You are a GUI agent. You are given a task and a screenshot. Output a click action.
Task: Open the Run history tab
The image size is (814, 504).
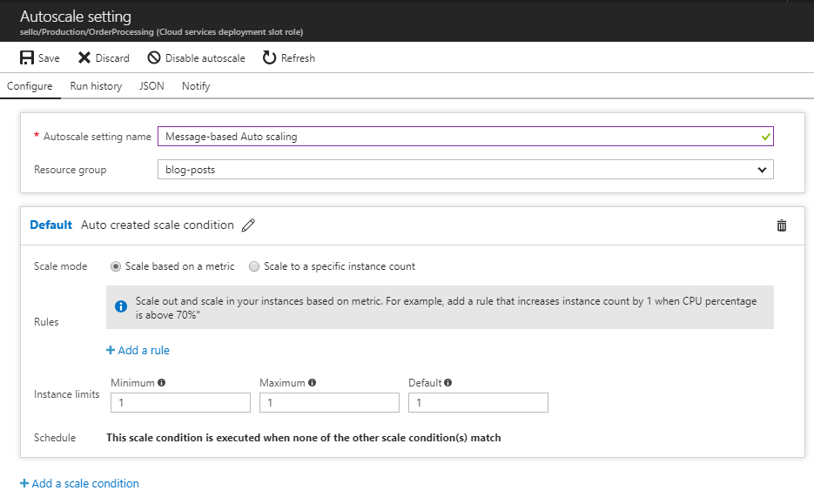click(x=96, y=86)
